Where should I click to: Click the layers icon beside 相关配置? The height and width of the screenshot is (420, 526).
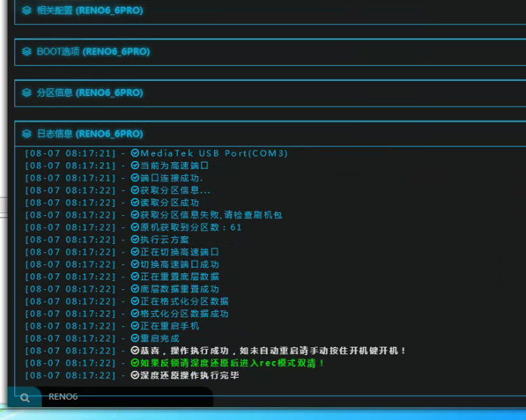[26, 11]
